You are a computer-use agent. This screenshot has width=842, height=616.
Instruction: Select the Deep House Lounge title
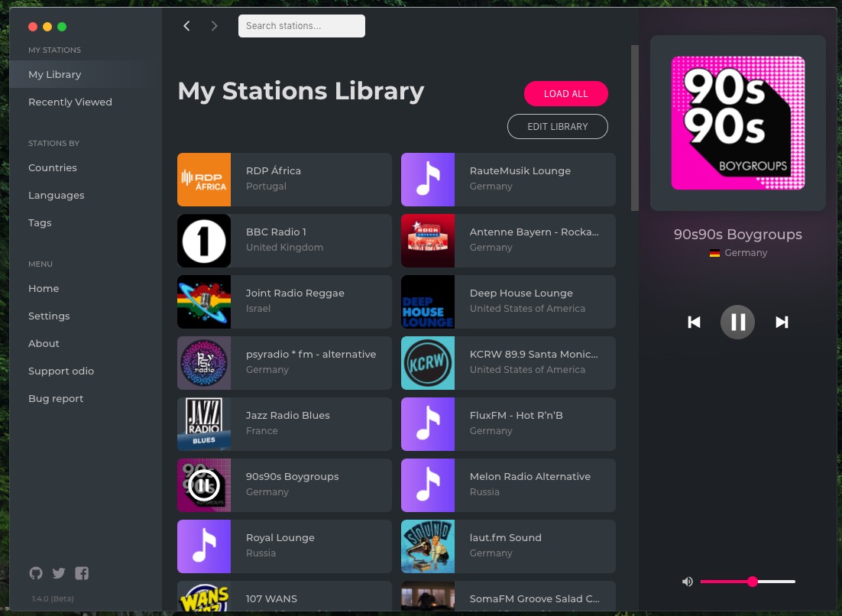coord(521,293)
